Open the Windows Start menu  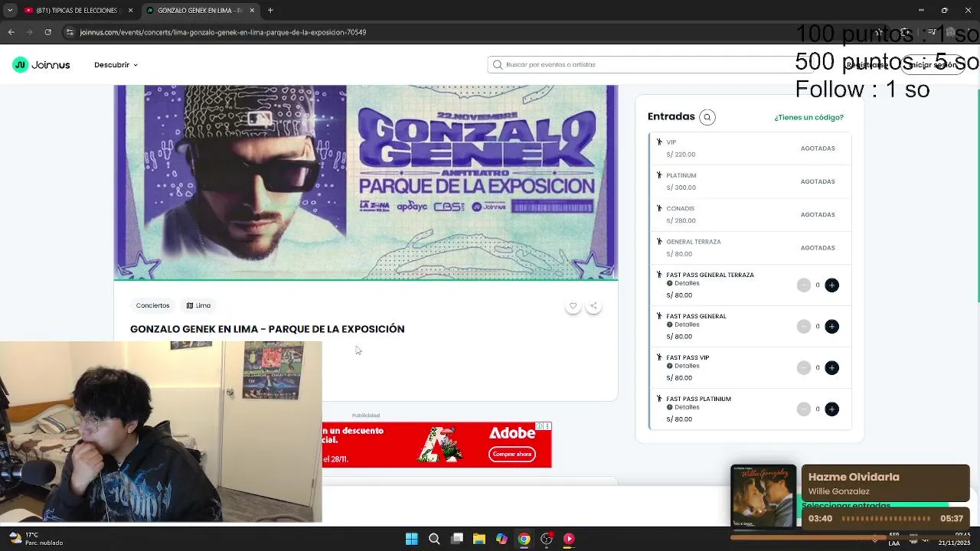(x=411, y=539)
